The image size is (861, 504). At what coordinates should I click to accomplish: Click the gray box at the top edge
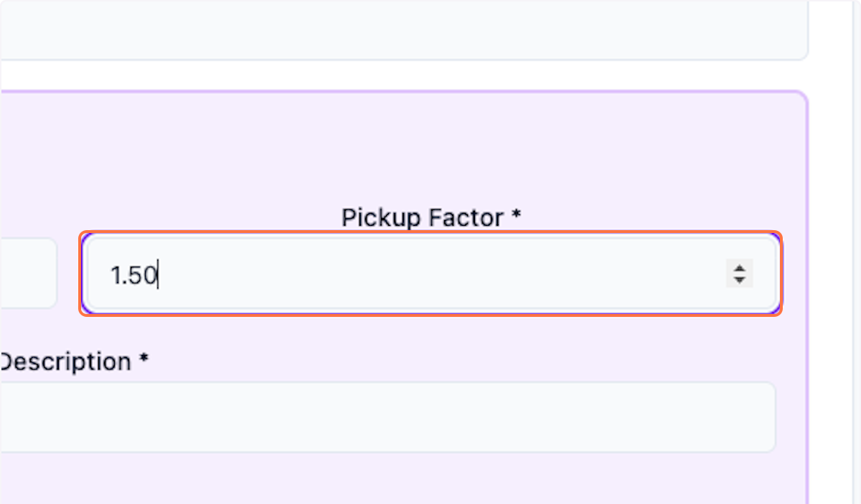point(402,29)
